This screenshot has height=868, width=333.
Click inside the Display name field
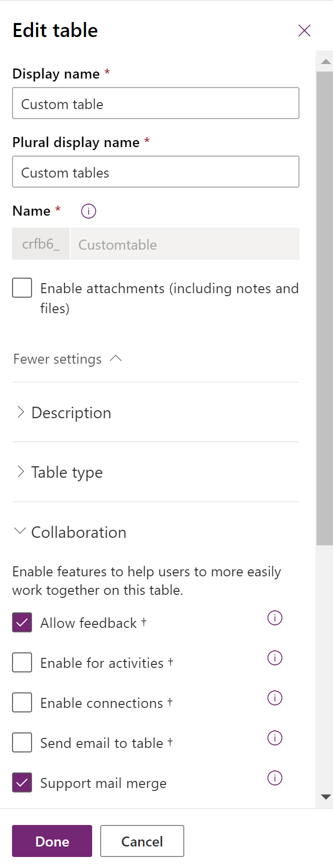click(155, 103)
